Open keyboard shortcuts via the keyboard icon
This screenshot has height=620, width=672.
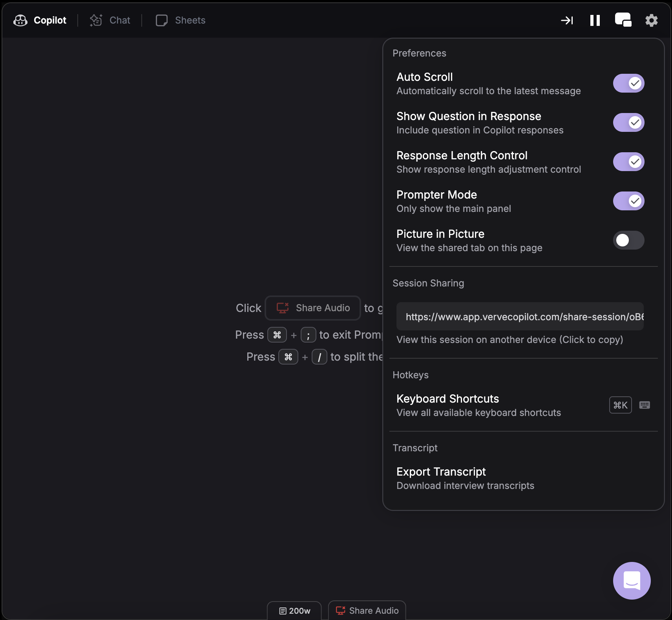(645, 405)
